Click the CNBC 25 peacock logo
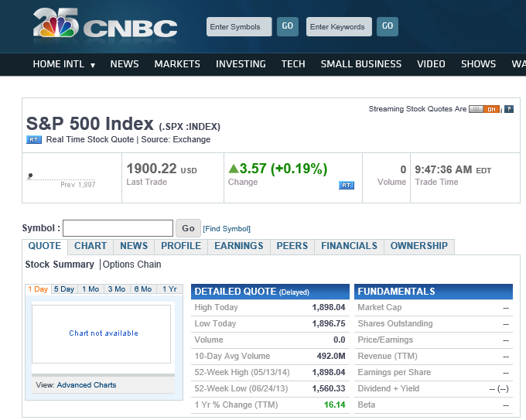526x420 pixels. coord(104,23)
